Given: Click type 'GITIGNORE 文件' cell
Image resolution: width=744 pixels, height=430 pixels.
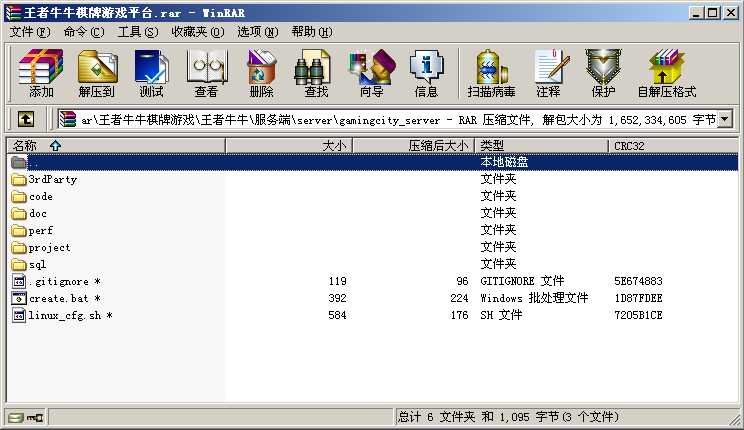Looking at the screenshot, I should [x=522, y=281].
